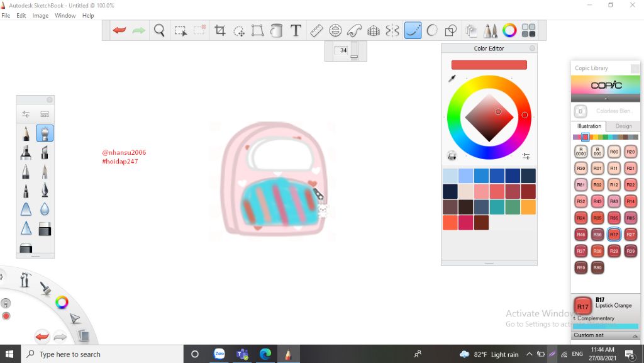644x363 pixels.
Task: Select the R20 Copic swatch
Action: (630, 152)
